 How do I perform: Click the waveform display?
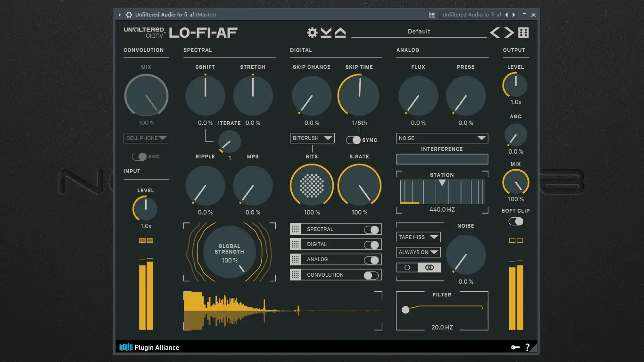click(283, 311)
